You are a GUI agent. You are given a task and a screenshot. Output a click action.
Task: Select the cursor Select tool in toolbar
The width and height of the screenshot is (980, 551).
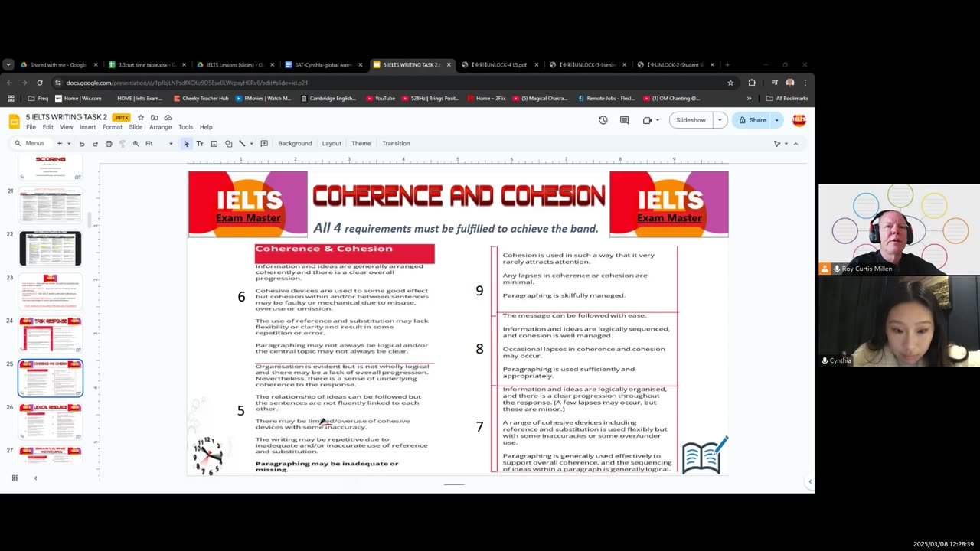[186, 143]
